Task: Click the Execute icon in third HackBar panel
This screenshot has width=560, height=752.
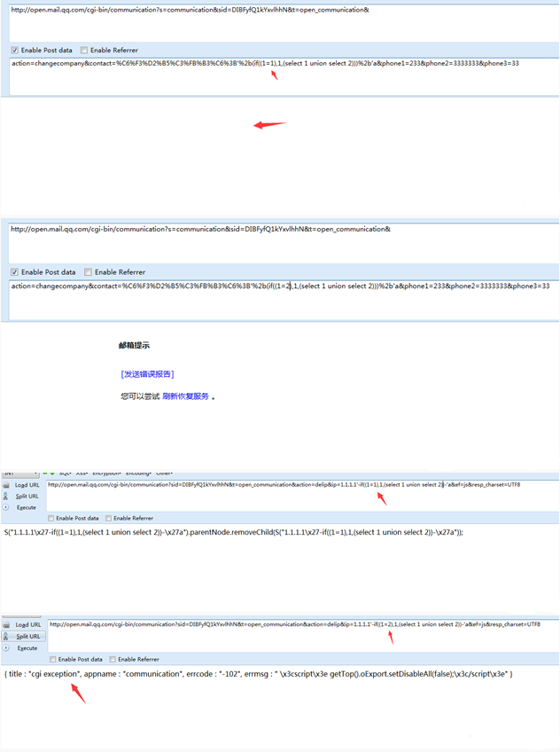Action: pyautogui.click(x=7, y=507)
